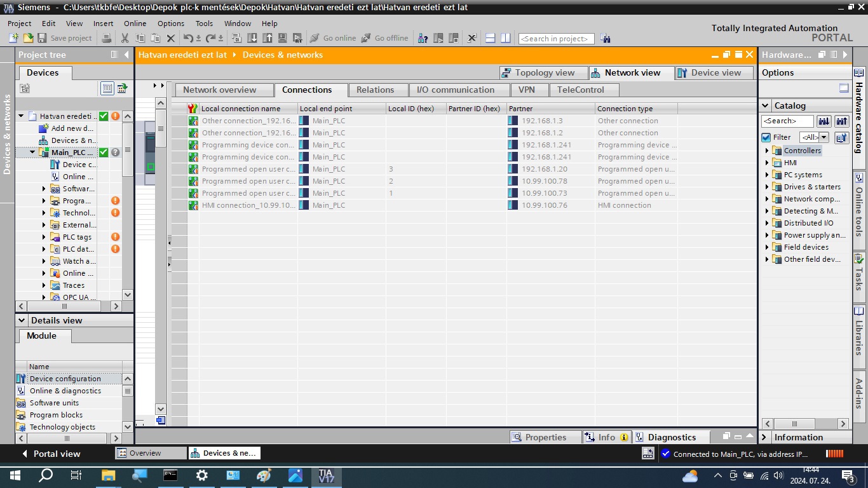Screen dimensions: 868x488
Task: Open the Project menu
Action: [x=20, y=24]
